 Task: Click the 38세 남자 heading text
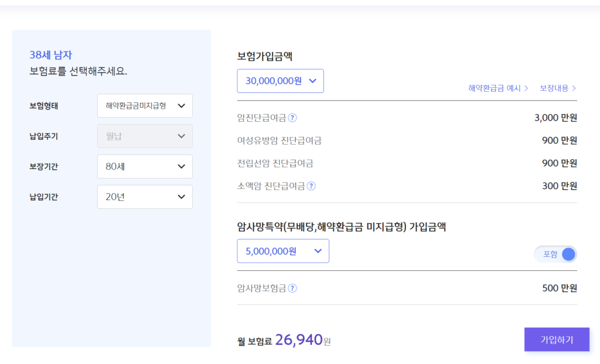[51, 55]
